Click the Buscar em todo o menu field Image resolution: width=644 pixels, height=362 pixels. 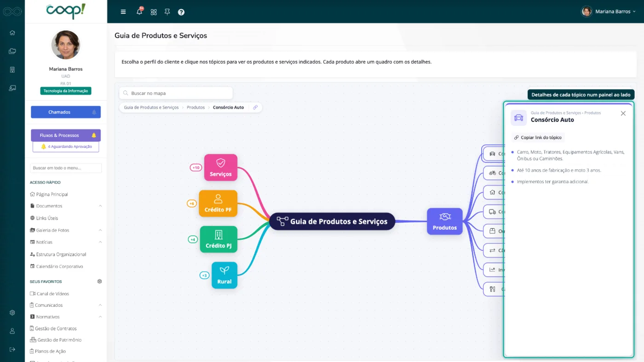(x=66, y=168)
